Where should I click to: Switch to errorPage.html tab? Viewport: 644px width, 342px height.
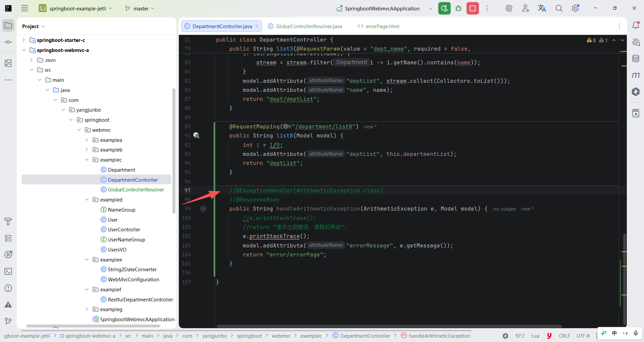[378, 26]
